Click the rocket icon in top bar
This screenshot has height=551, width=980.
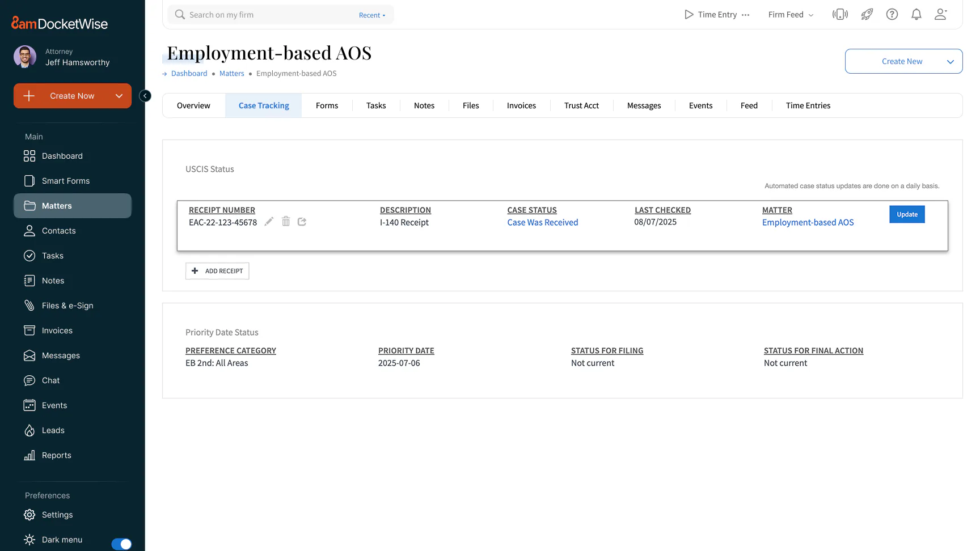pos(867,15)
